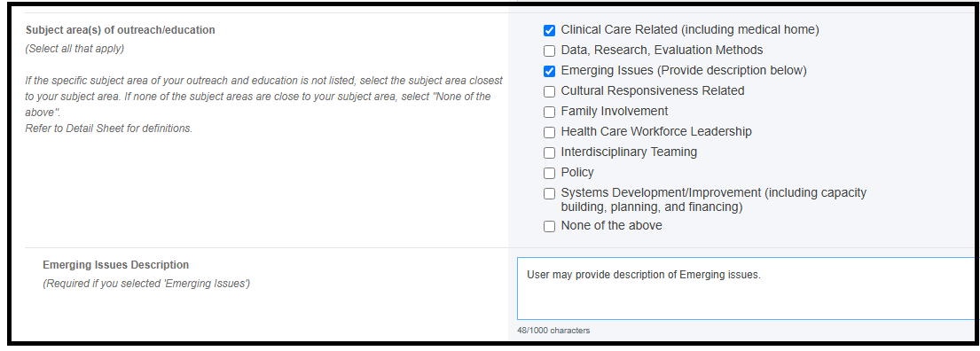Select the Family Involvement checkbox
The image size is (980, 351).
[x=549, y=113]
